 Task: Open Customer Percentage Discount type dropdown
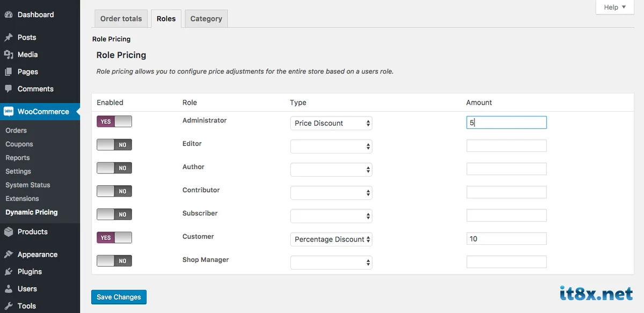pos(331,239)
